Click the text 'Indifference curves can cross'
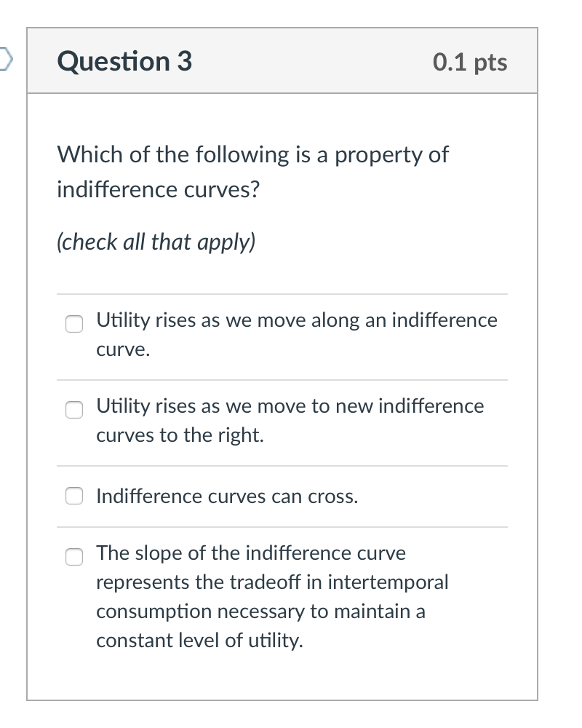Viewport: 582px width, 728px height. pyautogui.click(x=226, y=496)
